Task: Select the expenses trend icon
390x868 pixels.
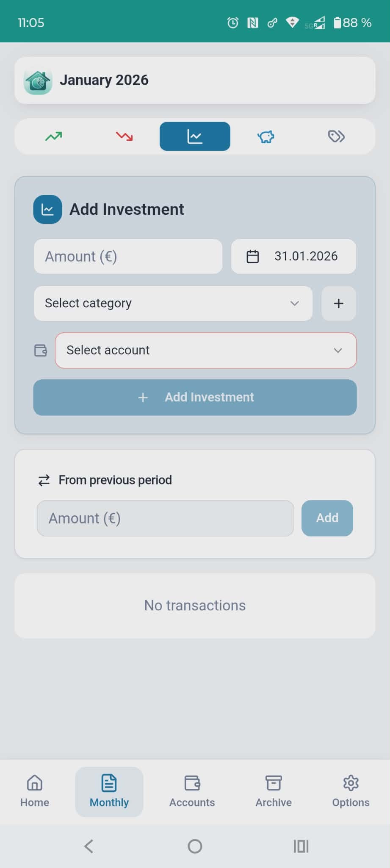Action: pyautogui.click(x=124, y=136)
